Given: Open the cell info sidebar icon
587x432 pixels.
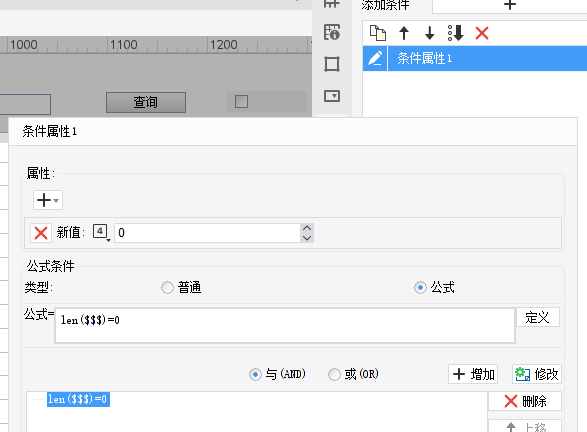Looking at the screenshot, I should [332, 32].
